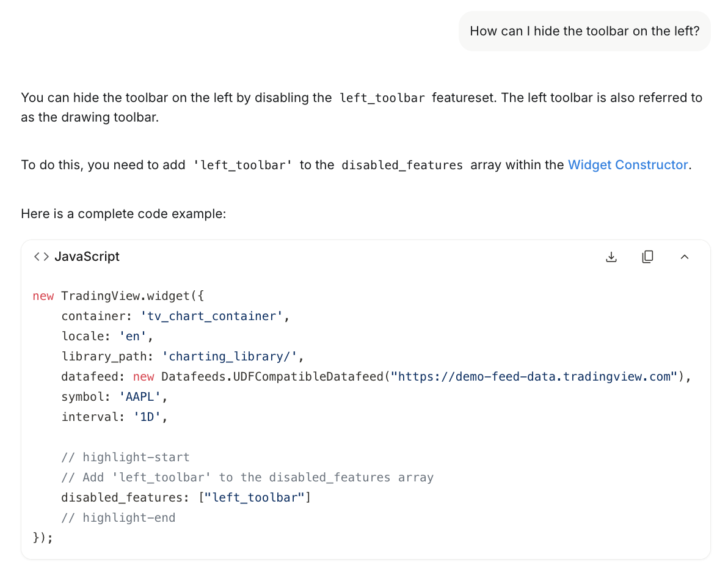Click the user's question message bubble
The width and height of the screenshot is (728, 570).
(584, 31)
